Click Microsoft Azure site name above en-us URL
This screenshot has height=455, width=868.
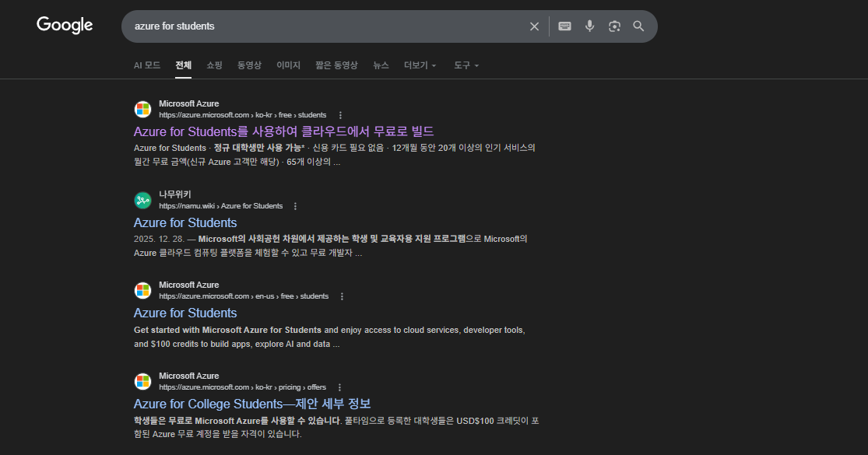(x=188, y=285)
